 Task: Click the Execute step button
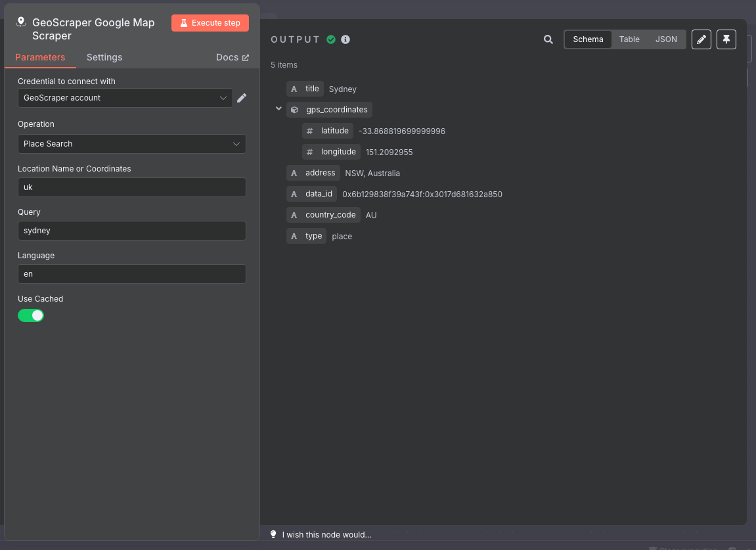pos(210,23)
